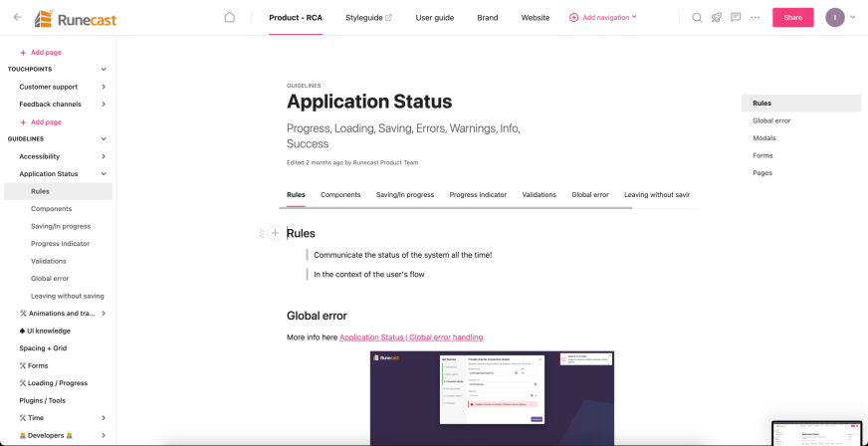Image resolution: width=868 pixels, height=446 pixels.
Task: Collapse the Application Status tree item
Action: [x=104, y=173]
